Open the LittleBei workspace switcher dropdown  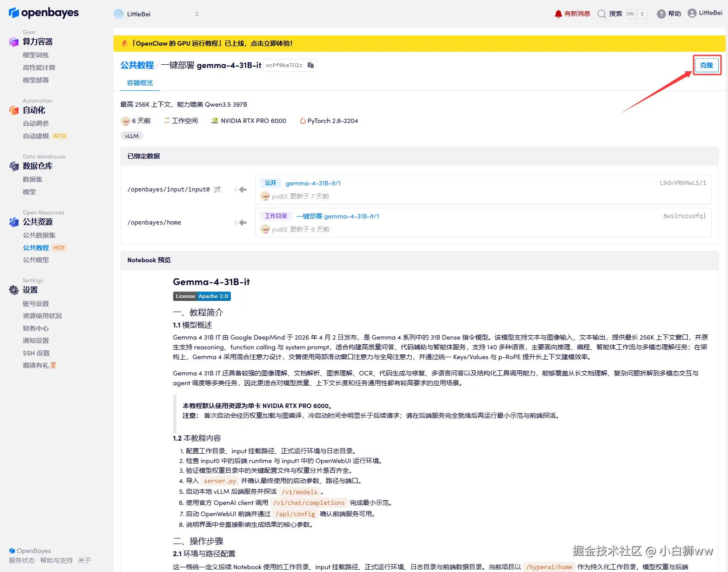point(157,14)
